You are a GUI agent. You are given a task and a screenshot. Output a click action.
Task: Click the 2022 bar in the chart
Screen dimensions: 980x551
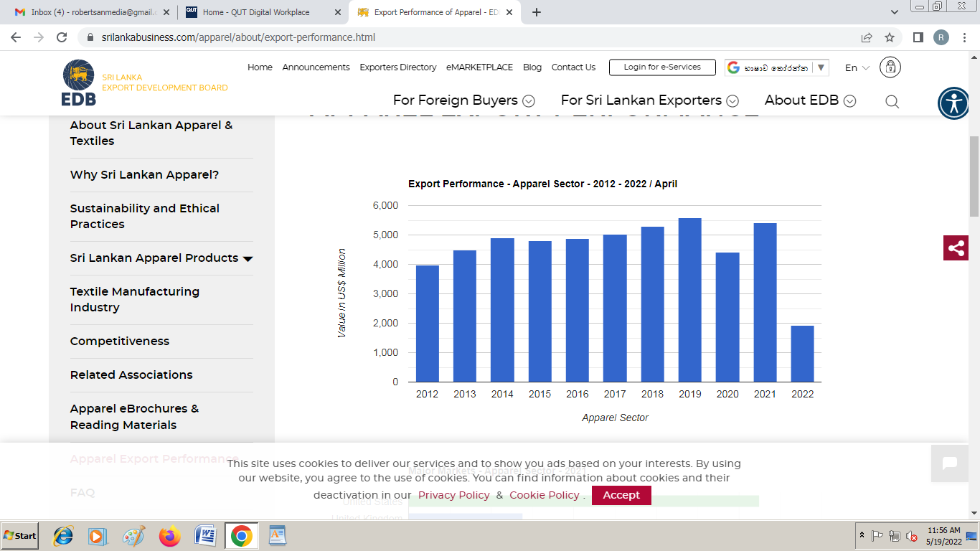(802, 354)
